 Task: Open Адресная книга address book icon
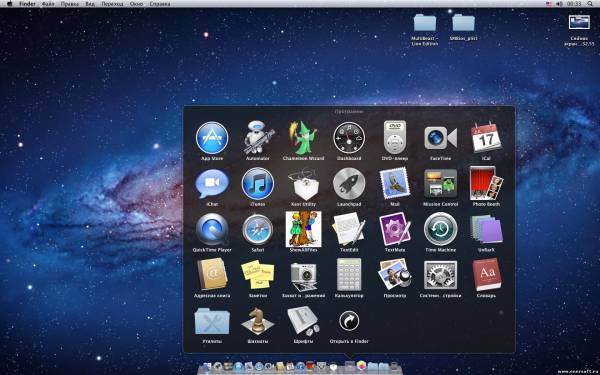click(x=212, y=275)
